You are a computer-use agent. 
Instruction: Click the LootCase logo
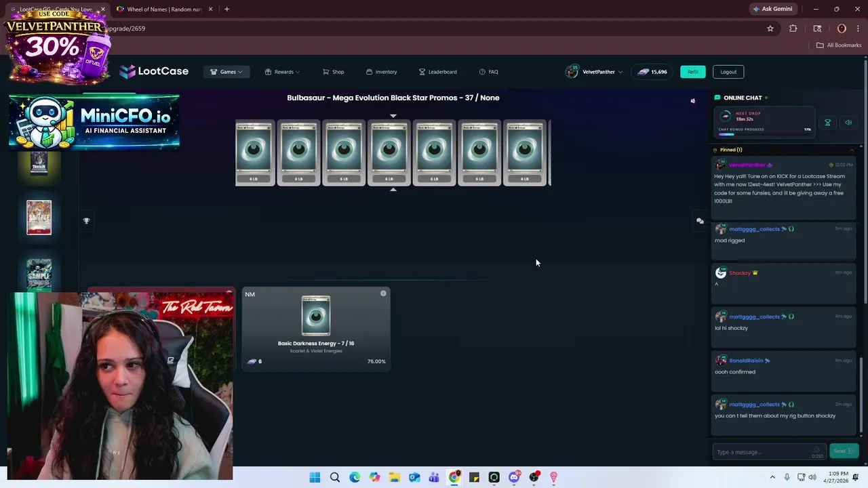pyautogui.click(x=154, y=71)
